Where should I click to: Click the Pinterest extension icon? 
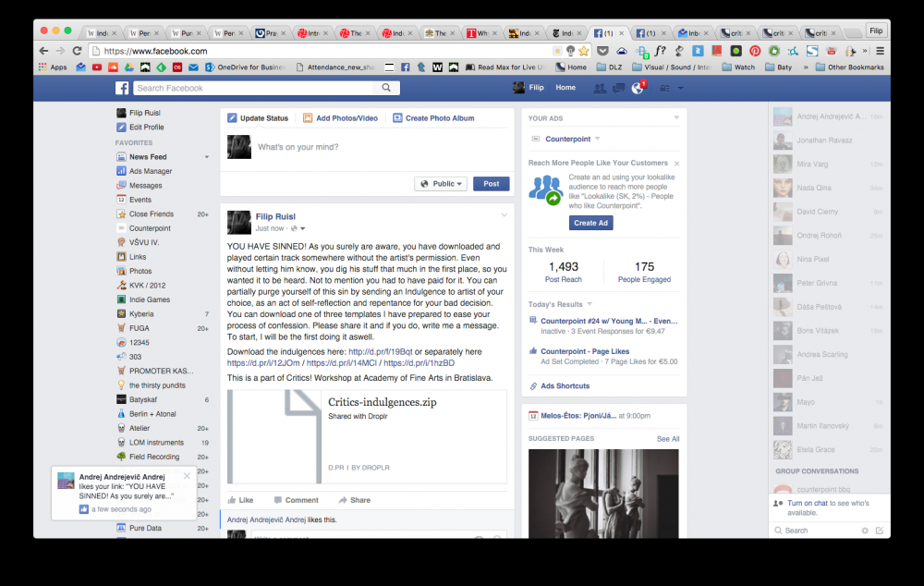point(755,51)
